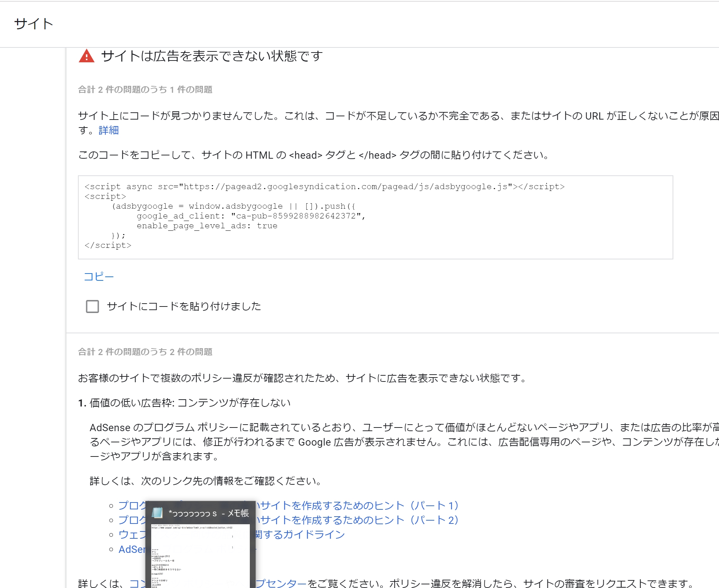Click the enable_page_level_ads line in the code

point(207,226)
